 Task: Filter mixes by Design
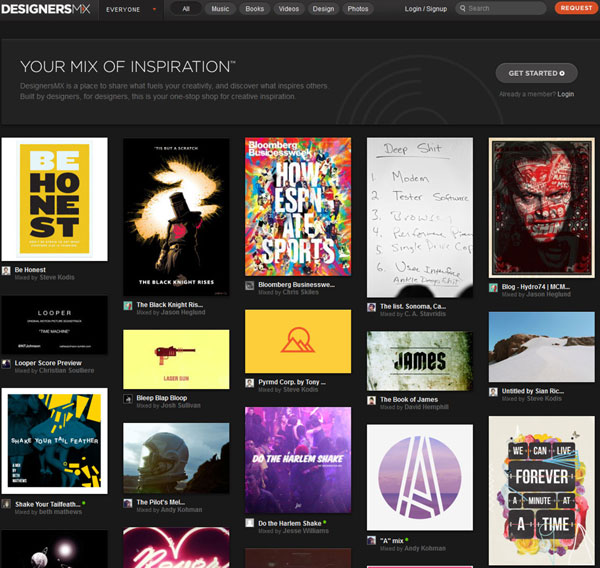click(323, 9)
